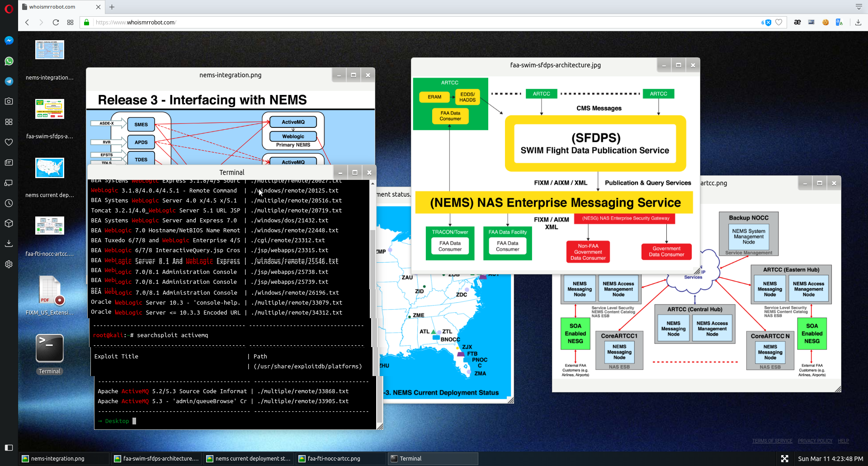Close the nems-integration.png window
The image size is (868, 466).
click(x=368, y=75)
